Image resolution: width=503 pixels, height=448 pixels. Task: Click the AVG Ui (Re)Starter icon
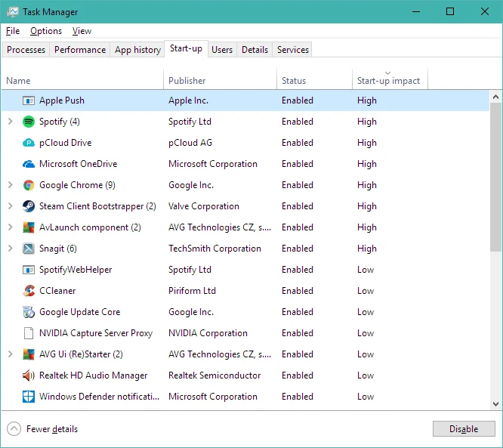(29, 354)
